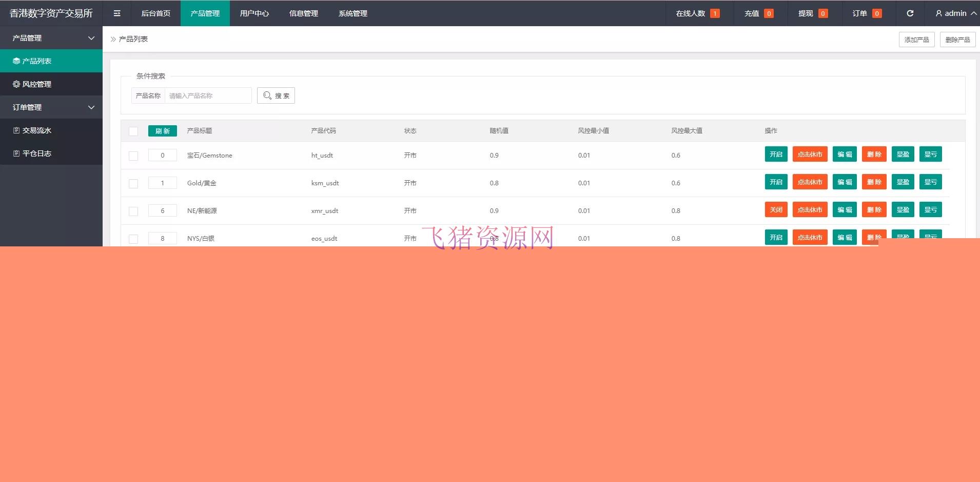This screenshot has height=482, width=980.
Task: Open 风控管理 gear item in sidebar
Action: (51, 84)
